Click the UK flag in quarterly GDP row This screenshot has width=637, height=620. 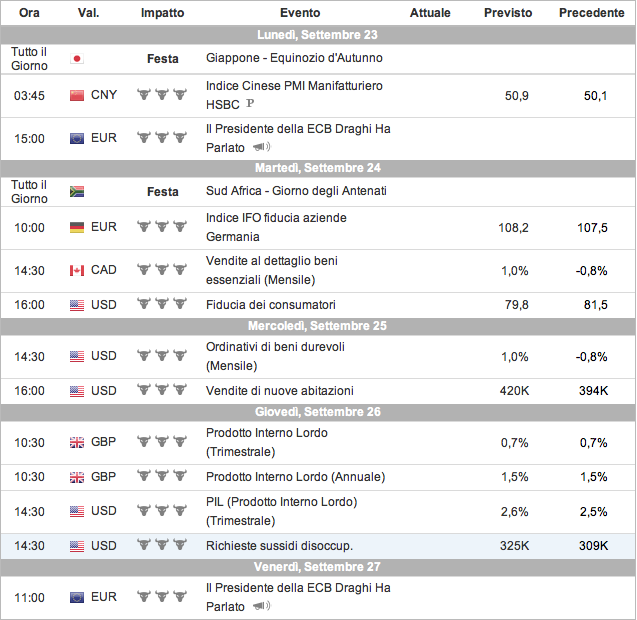pos(77,442)
